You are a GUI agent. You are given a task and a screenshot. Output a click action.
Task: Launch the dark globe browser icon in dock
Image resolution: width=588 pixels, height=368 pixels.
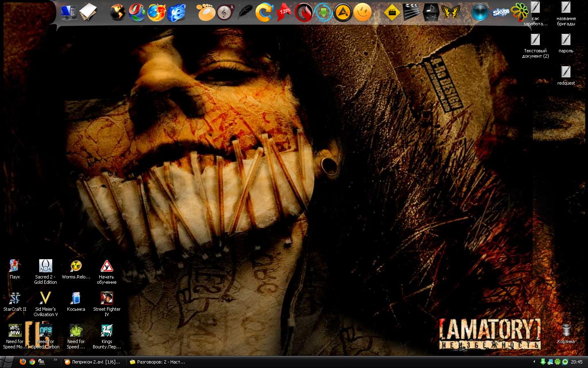click(118, 12)
